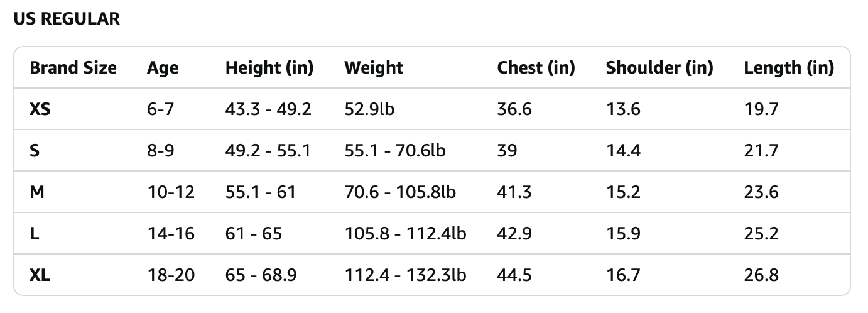Click the US REGULAR heading

(66, 19)
